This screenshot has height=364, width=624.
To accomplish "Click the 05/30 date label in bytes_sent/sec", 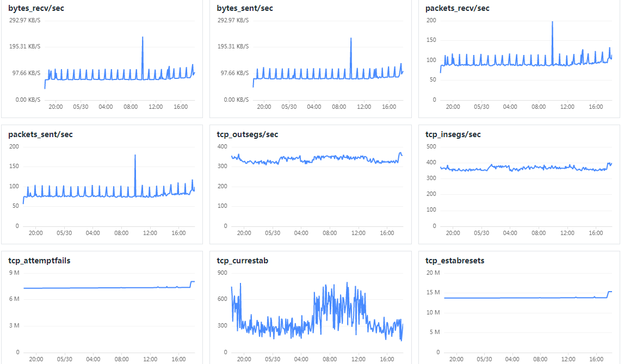I will (289, 107).
